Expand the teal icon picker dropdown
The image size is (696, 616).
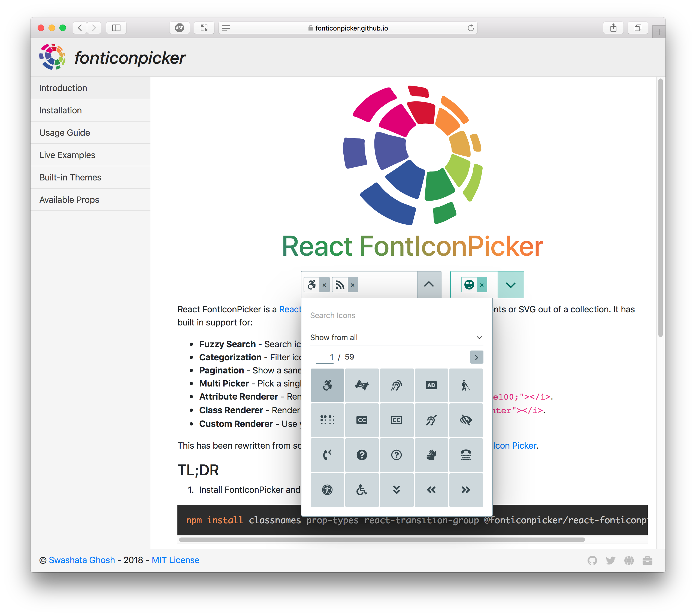[510, 285]
